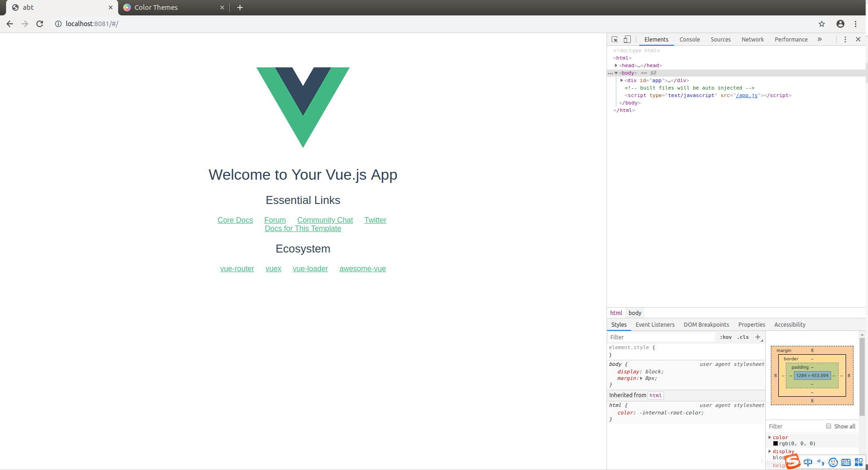Tick the Show all checkbox
This screenshot has width=868, height=470.
point(829,426)
